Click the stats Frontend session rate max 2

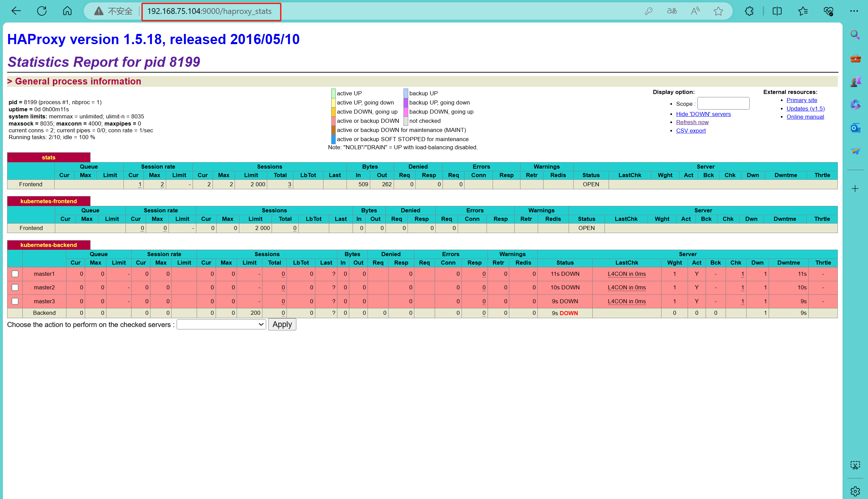tap(162, 185)
